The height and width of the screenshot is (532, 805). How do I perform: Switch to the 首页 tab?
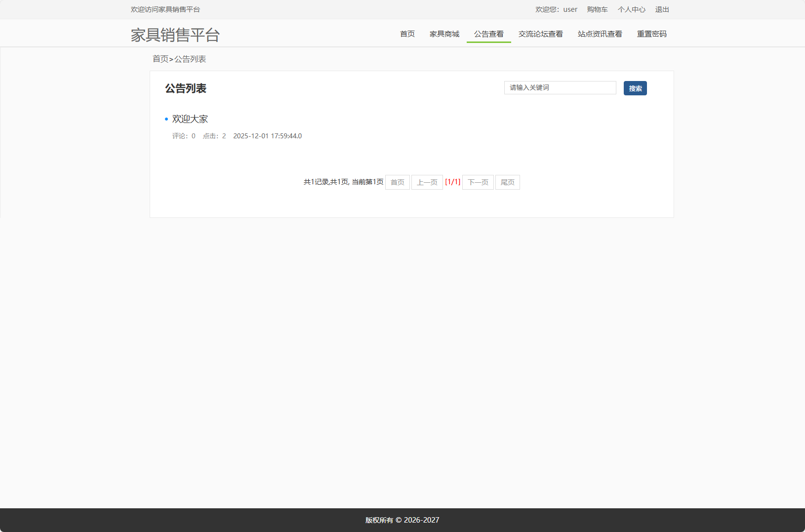tap(406, 34)
